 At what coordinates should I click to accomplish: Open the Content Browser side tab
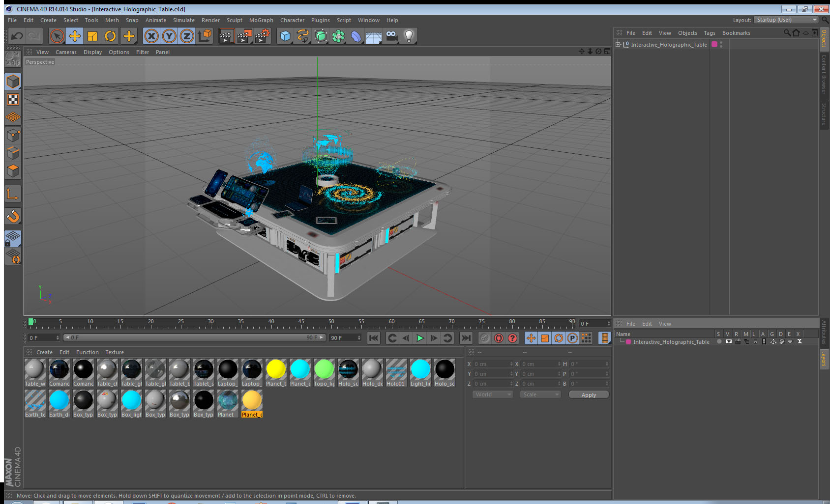pyautogui.click(x=824, y=74)
